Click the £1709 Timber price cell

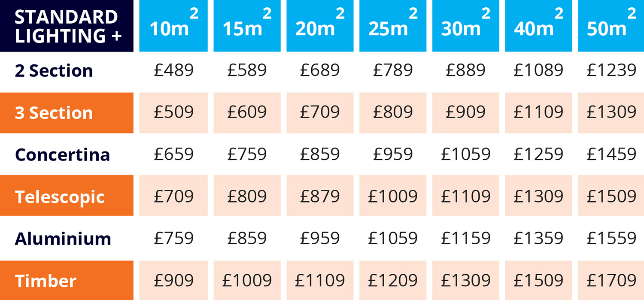click(611, 281)
